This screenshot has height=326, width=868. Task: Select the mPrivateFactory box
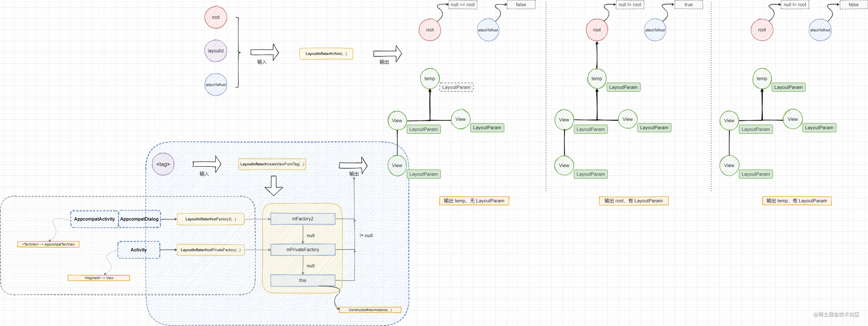point(303,250)
